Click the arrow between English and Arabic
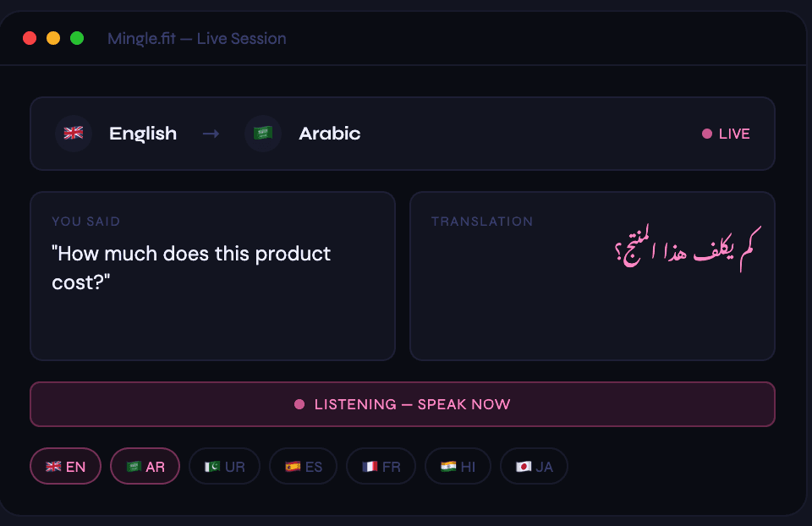The image size is (812, 526). [x=211, y=134]
